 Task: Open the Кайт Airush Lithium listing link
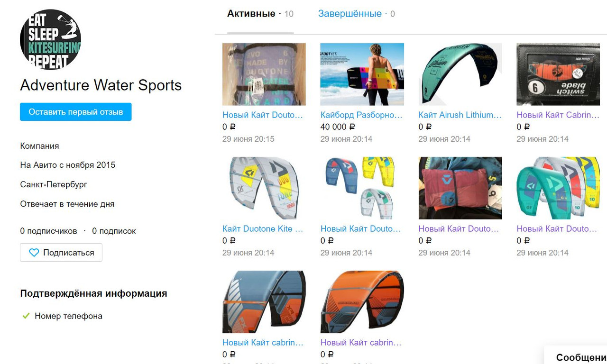coord(460,115)
